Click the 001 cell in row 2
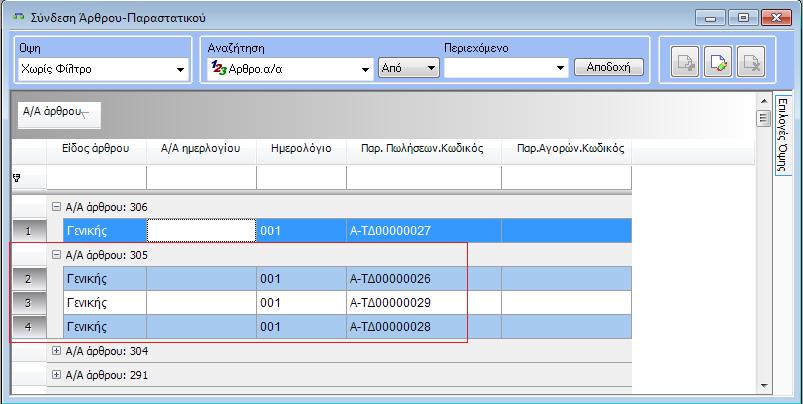The height and width of the screenshot is (404, 803). [301, 279]
